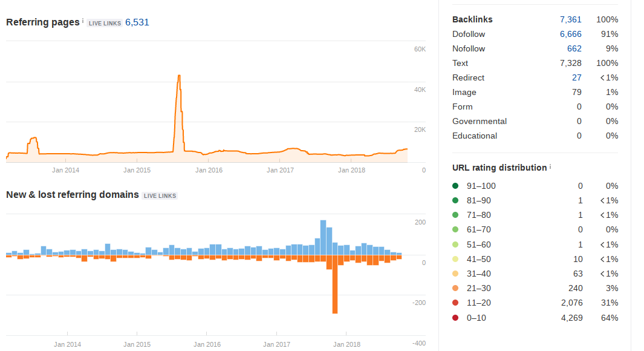The height and width of the screenshot is (351, 644).
Task: Click the light green 51–60 rating dot
Action: pos(455,244)
